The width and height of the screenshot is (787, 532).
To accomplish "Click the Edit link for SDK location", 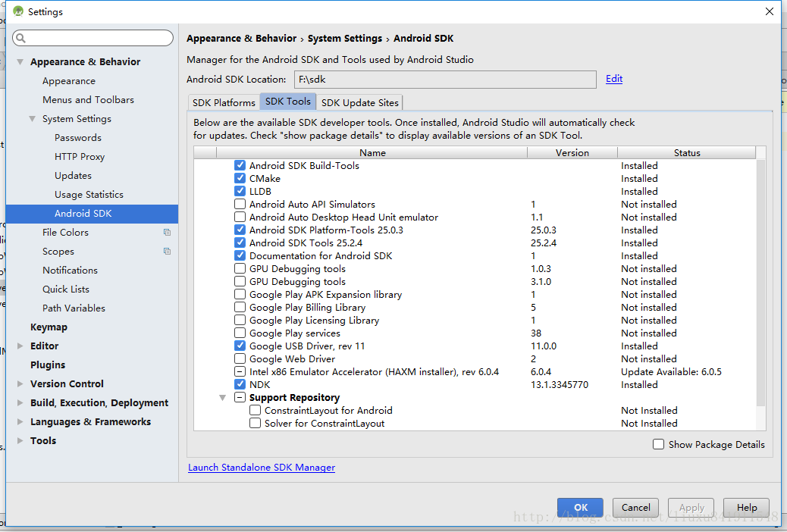I will click(614, 79).
